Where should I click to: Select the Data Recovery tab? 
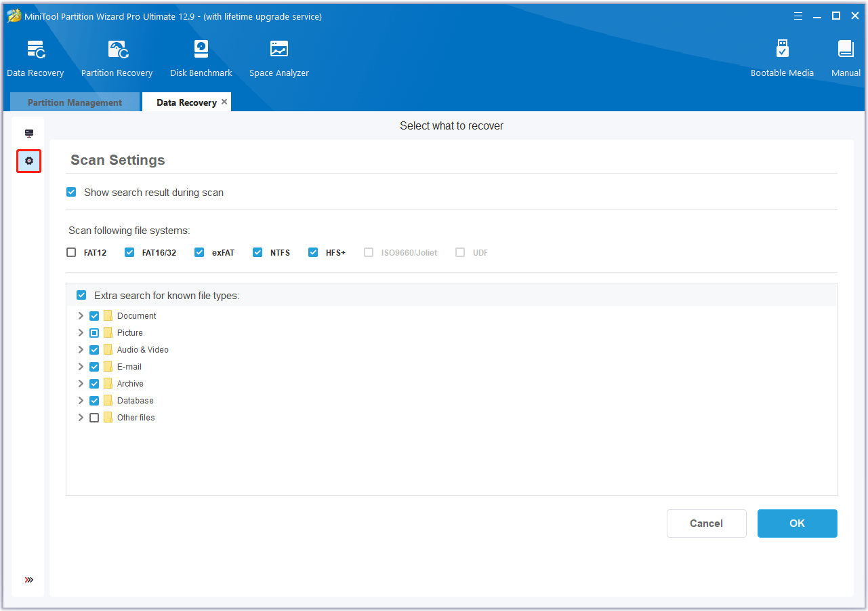pos(186,102)
